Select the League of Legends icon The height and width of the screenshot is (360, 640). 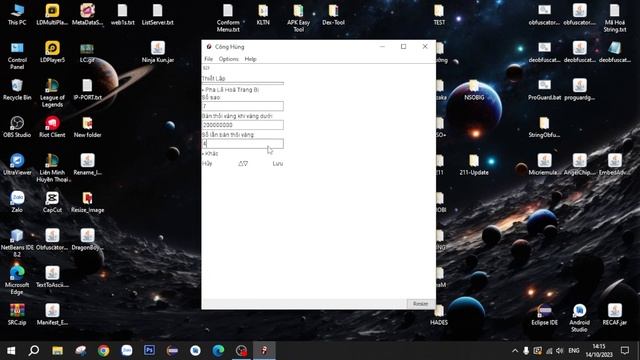coord(52,93)
